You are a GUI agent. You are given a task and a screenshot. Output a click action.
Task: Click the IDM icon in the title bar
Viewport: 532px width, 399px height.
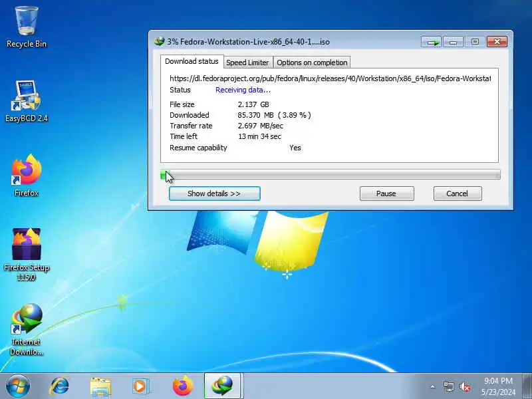pos(159,41)
